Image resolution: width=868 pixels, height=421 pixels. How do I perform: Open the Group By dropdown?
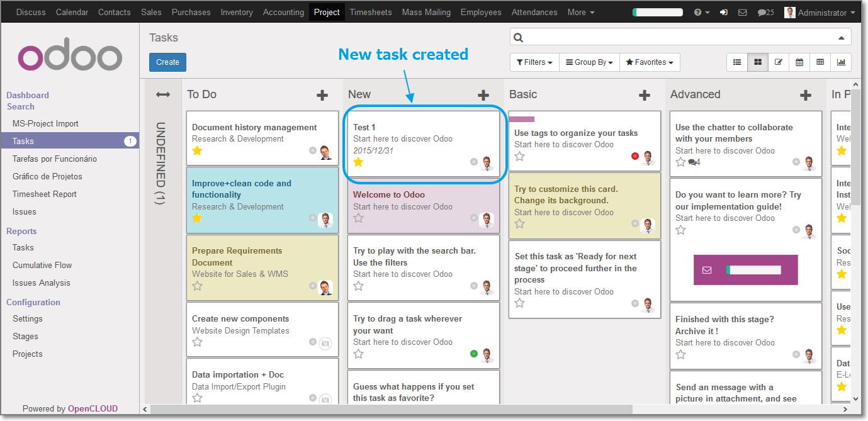coord(589,62)
